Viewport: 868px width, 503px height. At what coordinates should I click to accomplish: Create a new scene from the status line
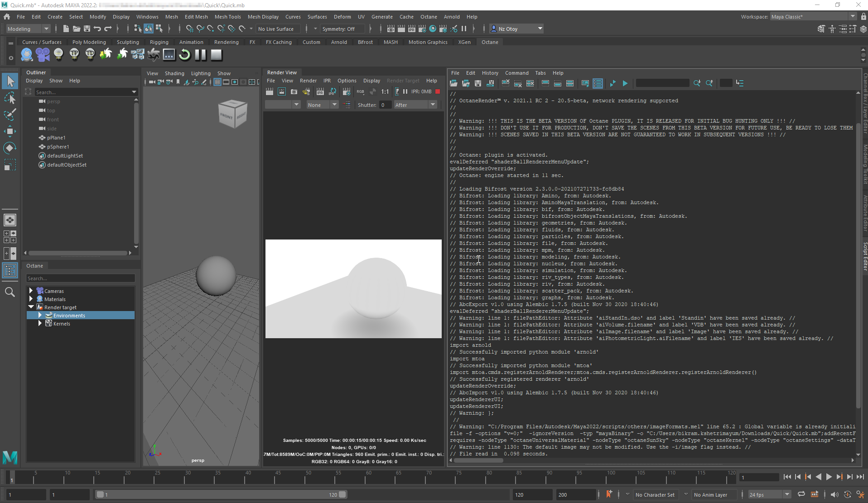coord(66,29)
